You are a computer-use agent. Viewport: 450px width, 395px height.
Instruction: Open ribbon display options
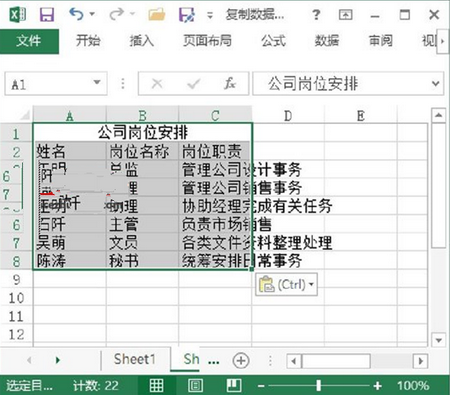345,15
